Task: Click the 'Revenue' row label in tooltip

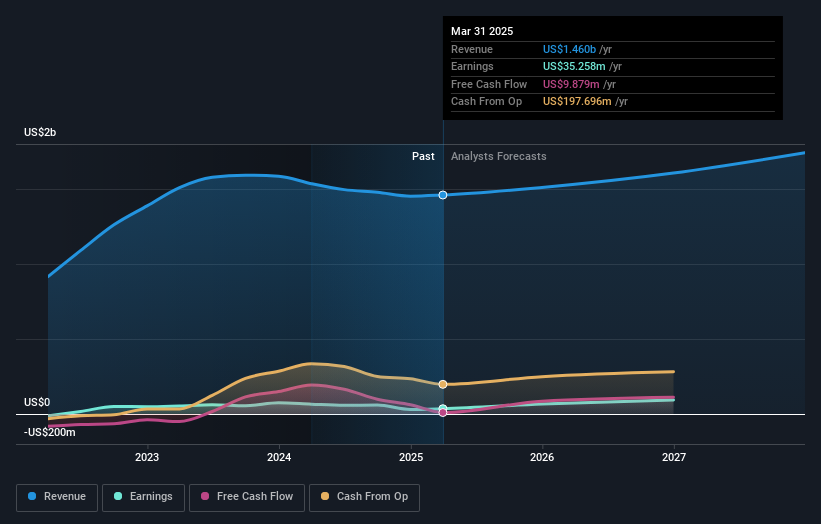Action: 472,49
